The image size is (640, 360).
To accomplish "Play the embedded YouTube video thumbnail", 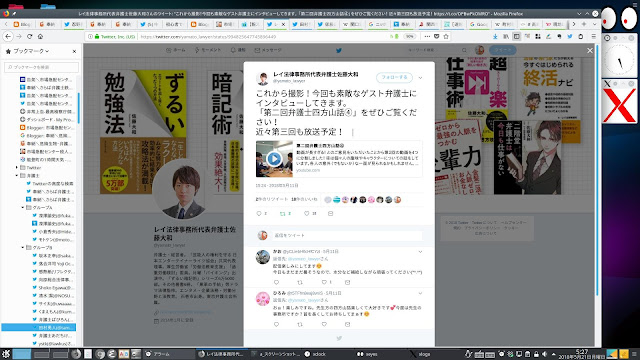I will coord(274,159).
